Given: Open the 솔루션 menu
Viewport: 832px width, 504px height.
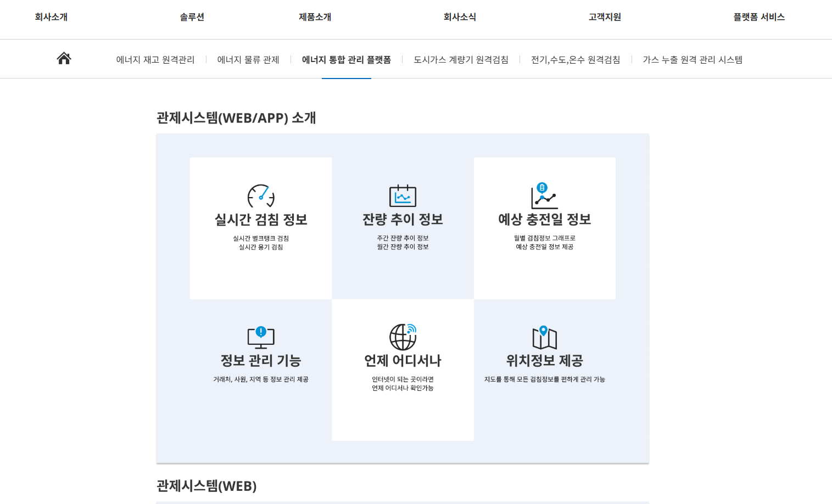Looking at the screenshot, I should [x=192, y=17].
